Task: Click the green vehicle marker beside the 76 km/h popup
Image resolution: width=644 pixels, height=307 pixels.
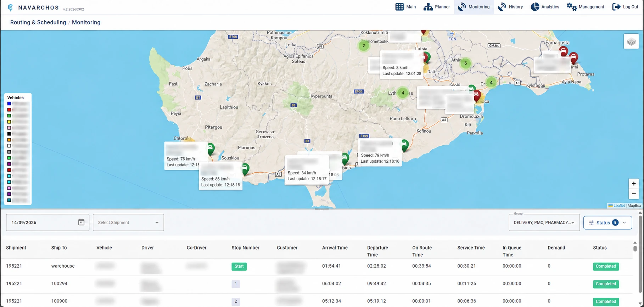Action: pyautogui.click(x=210, y=149)
